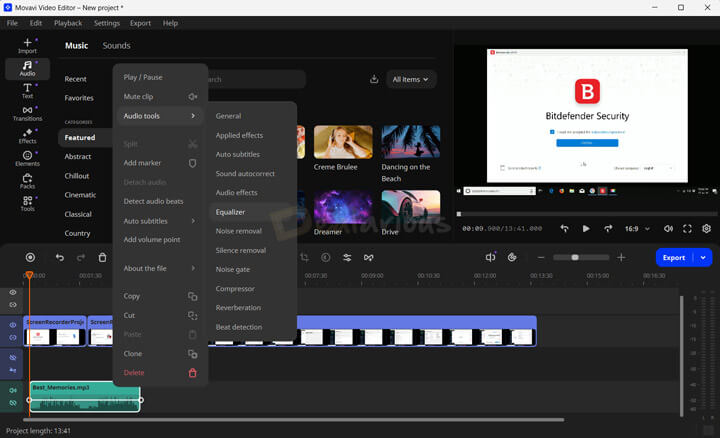Click the Export button
Viewport: 720px width, 438px height.
(674, 257)
